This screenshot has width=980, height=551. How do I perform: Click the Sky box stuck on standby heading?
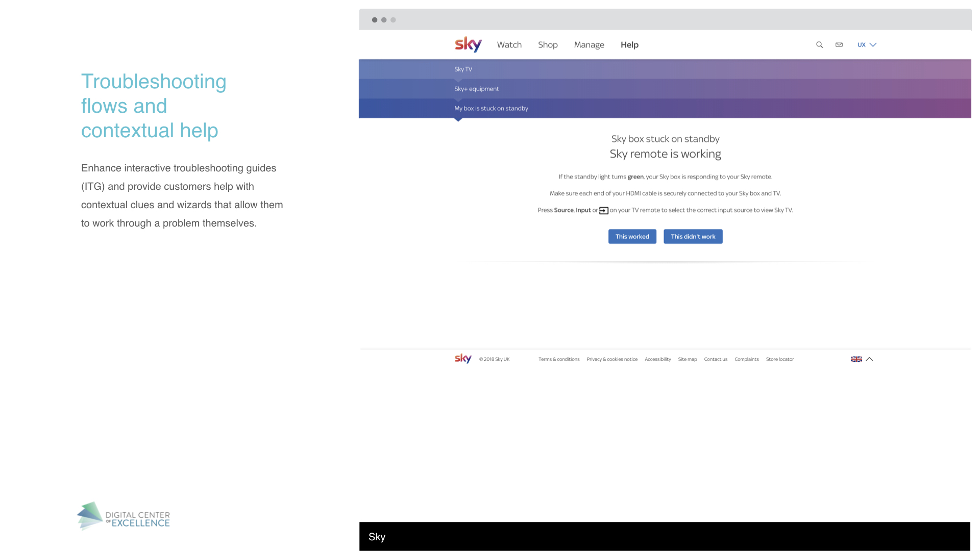(x=665, y=139)
